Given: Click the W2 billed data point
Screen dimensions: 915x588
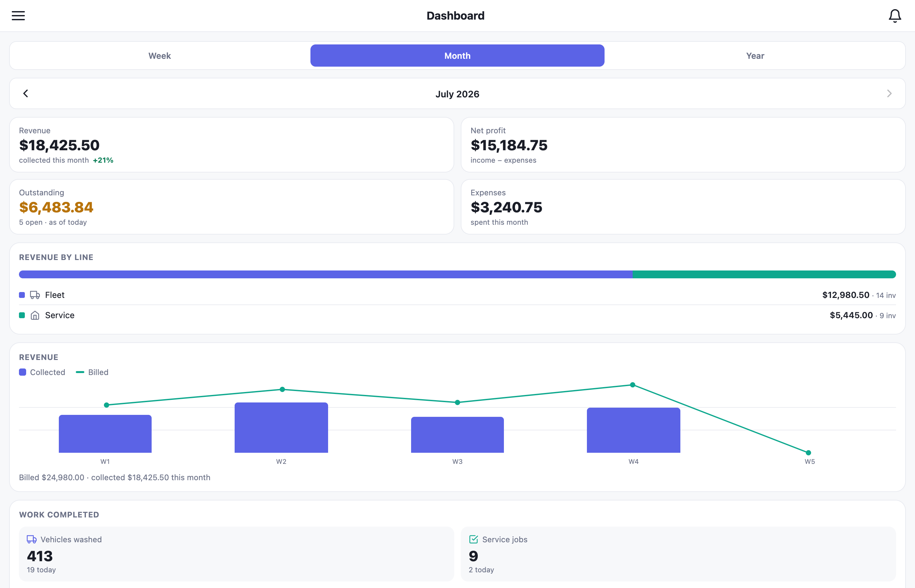Looking at the screenshot, I should click(282, 389).
